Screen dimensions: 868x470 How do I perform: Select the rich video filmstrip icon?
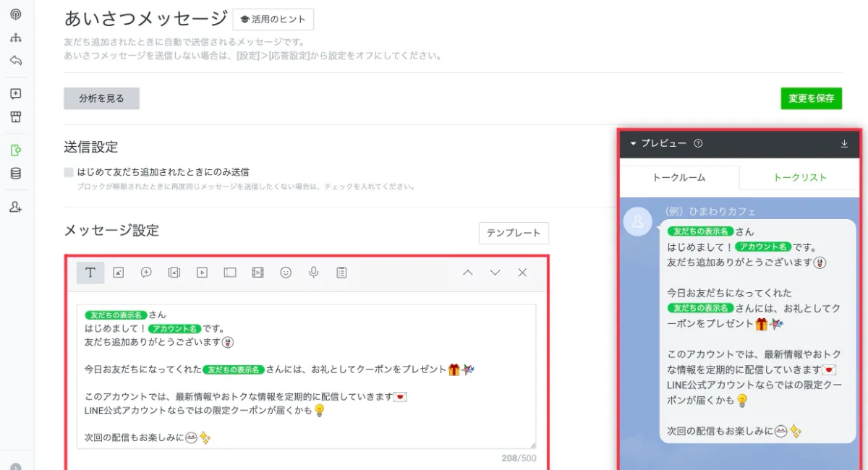click(x=258, y=273)
